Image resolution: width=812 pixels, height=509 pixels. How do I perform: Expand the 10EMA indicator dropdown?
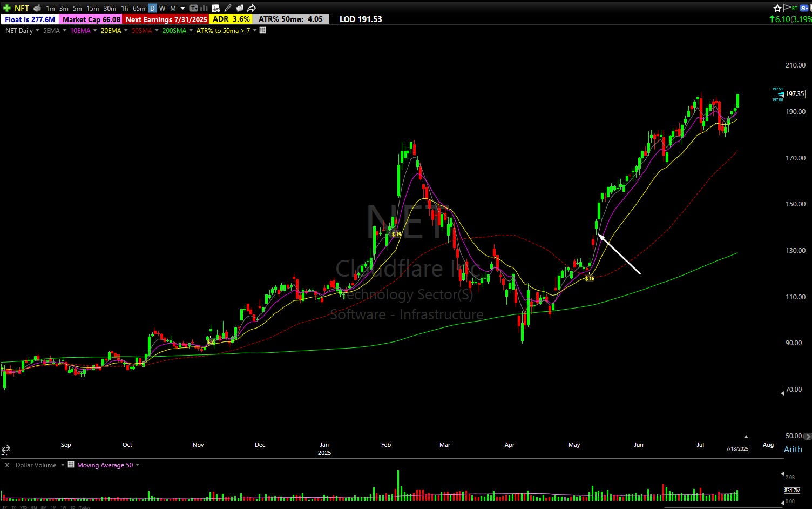click(95, 31)
